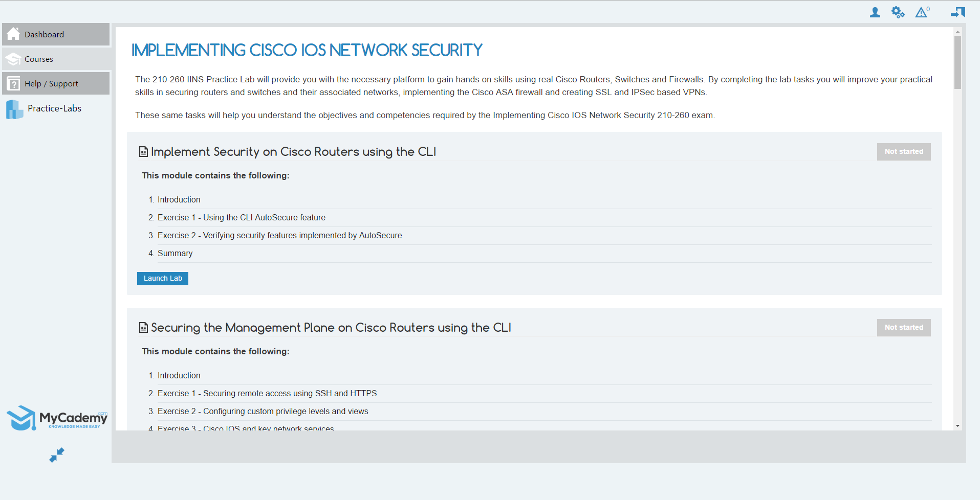Click the Launch Lab button

tap(162, 278)
